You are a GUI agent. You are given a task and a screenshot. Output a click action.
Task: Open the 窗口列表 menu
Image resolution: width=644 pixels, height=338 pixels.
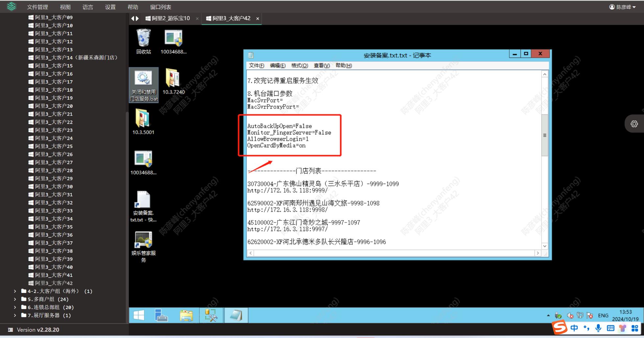(161, 7)
